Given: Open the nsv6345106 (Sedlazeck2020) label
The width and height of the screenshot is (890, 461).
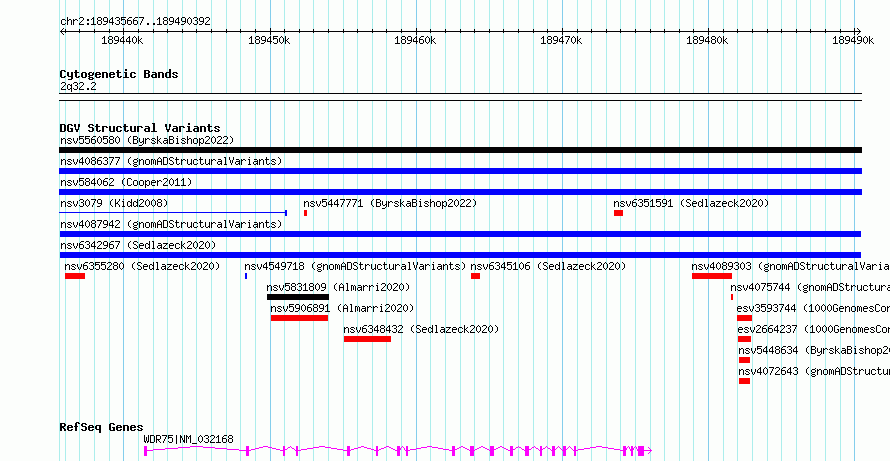Looking at the screenshot, I should click(548, 266).
